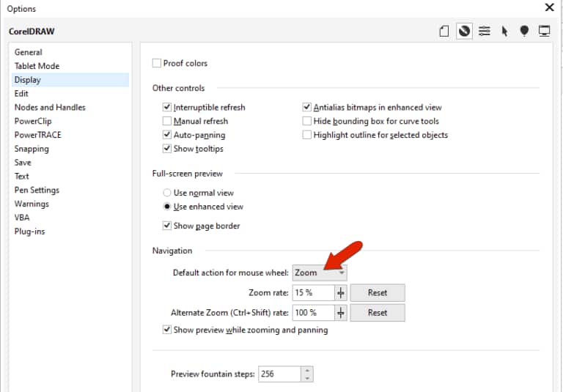Viewport: 563px width, 392px height.
Task: Reset the Alternate Zoom rate
Action: tap(377, 313)
